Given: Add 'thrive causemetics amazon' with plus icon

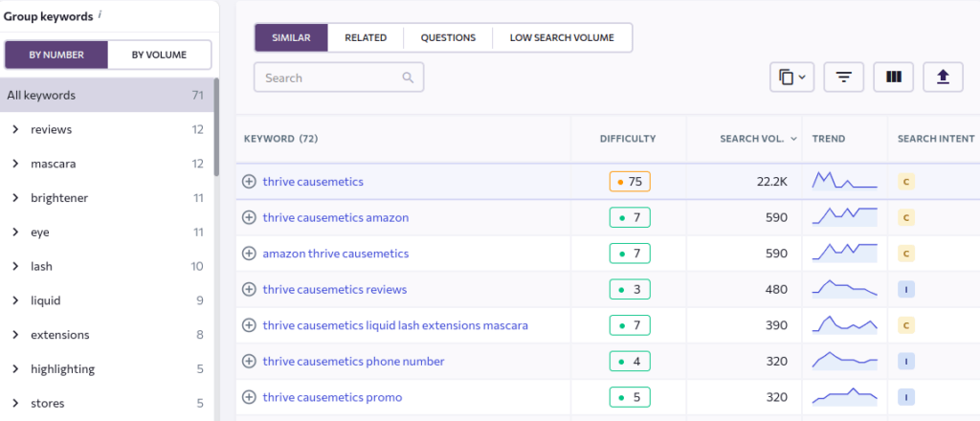Looking at the screenshot, I should 249,217.
